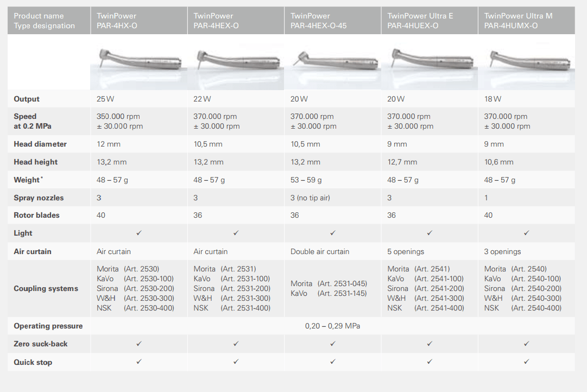The width and height of the screenshot is (587, 392).
Task: Click the PAR-4HX-O handpiece photo
Action: 139,62
